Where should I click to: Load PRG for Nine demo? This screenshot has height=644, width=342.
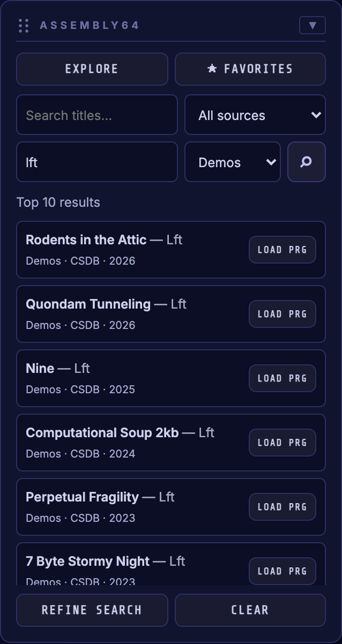tap(282, 378)
